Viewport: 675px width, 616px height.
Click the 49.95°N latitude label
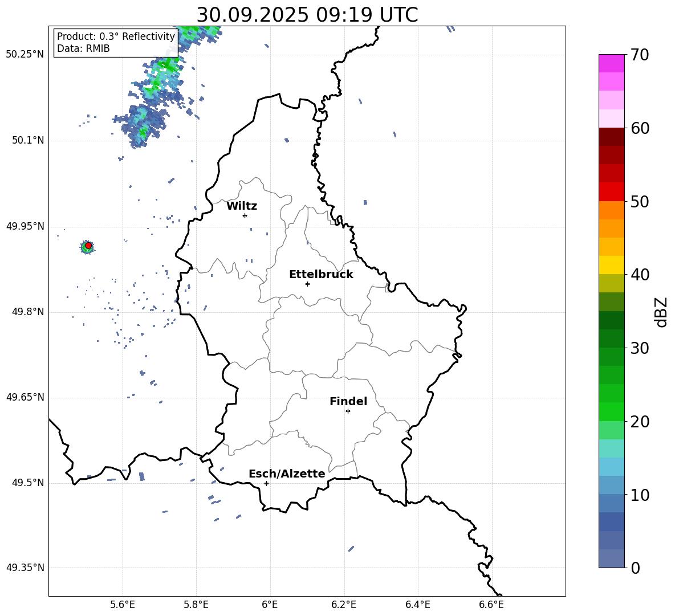click(25, 226)
